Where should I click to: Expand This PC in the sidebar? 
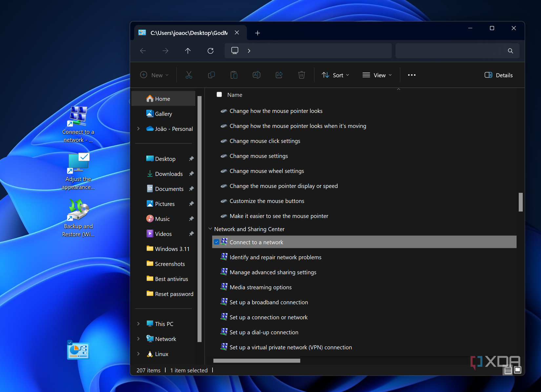click(x=138, y=324)
